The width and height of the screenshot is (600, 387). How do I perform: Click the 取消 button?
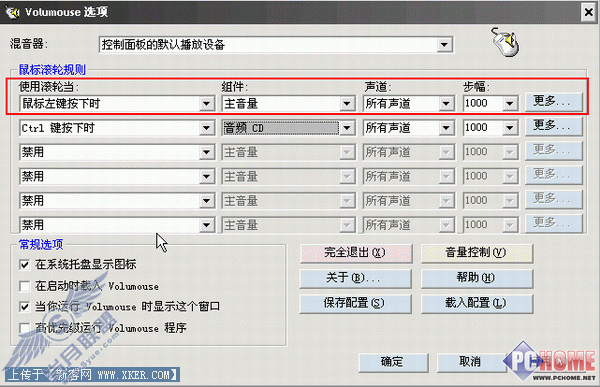tap(471, 362)
